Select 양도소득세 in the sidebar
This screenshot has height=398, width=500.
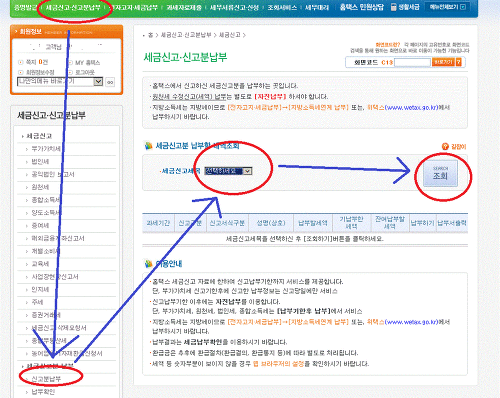pos(46,213)
